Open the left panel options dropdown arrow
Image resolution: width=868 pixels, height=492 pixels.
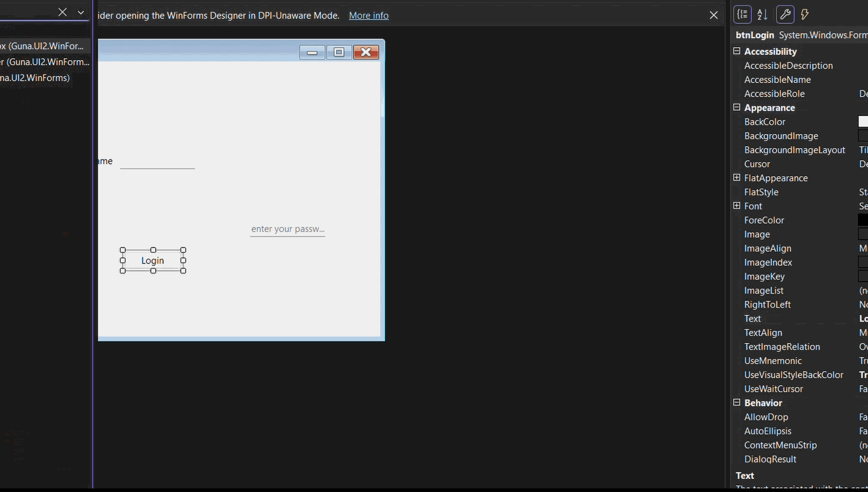[x=81, y=12]
